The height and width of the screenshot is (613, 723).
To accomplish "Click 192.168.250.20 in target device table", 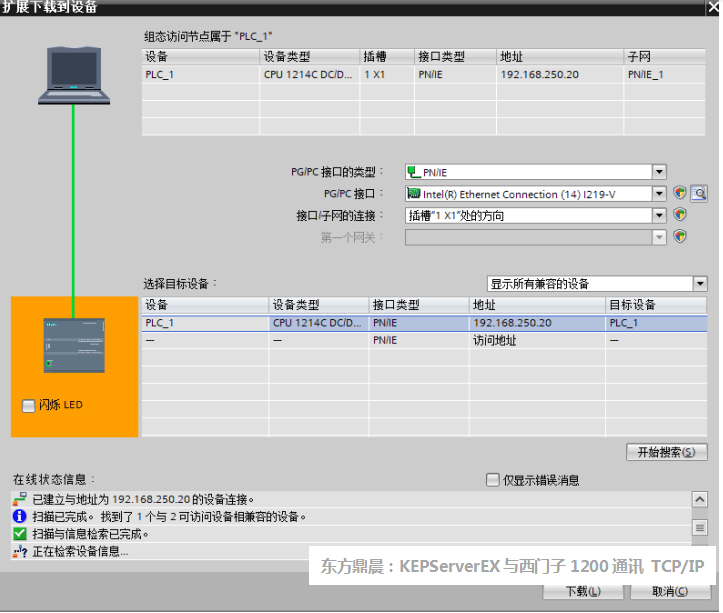I will click(x=512, y=323).
